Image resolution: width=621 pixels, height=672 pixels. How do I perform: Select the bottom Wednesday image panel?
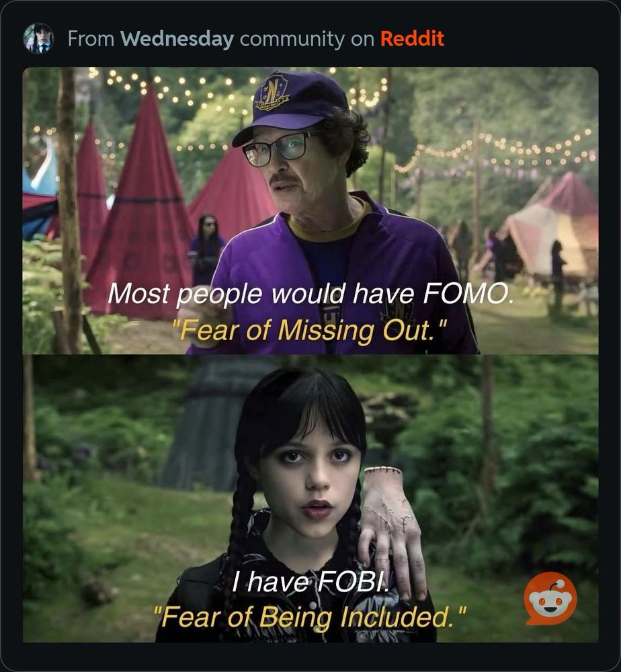310,498
